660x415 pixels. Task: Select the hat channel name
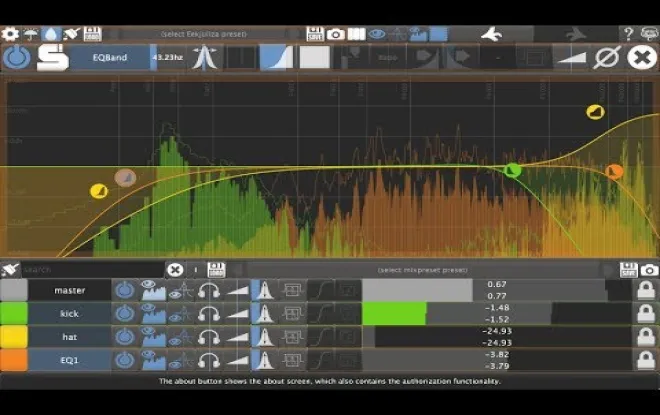(69, 337)
